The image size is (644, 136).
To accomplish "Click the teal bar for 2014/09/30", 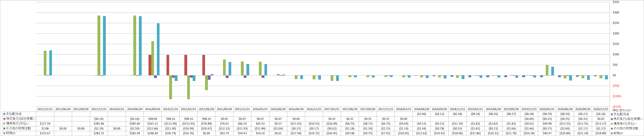I will pyautogui.click(x=158, y=49).
